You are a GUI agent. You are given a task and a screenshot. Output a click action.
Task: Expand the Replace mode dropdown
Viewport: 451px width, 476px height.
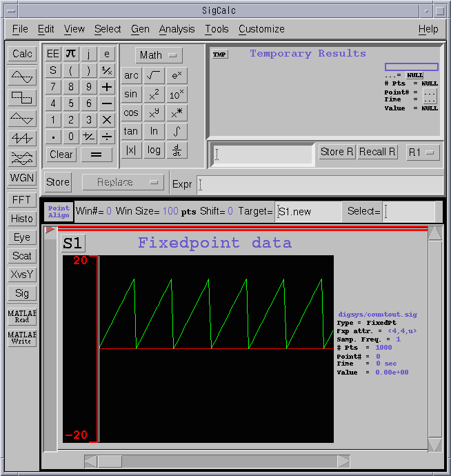[x=123, y=182]
